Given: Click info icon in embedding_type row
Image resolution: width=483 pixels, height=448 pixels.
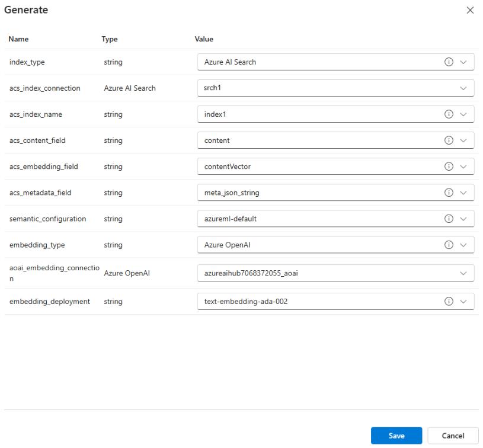Looking at the screenshot, I should point(449,245).
